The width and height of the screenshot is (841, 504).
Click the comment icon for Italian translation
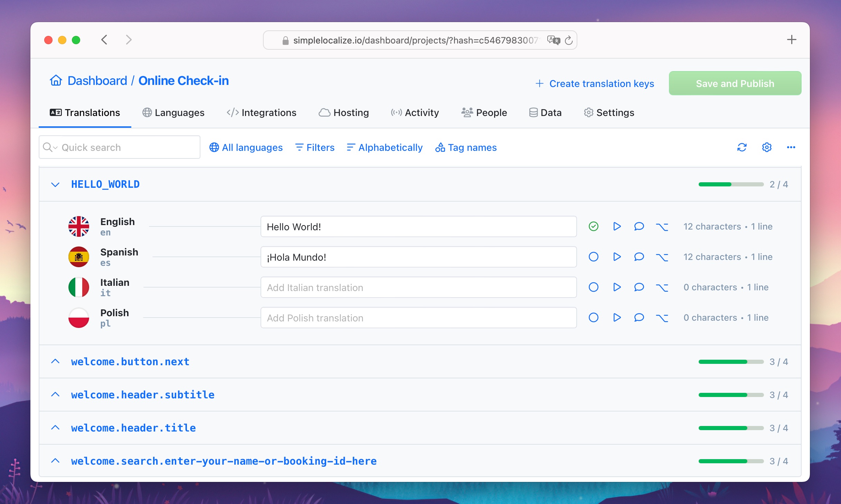point(639,288)
